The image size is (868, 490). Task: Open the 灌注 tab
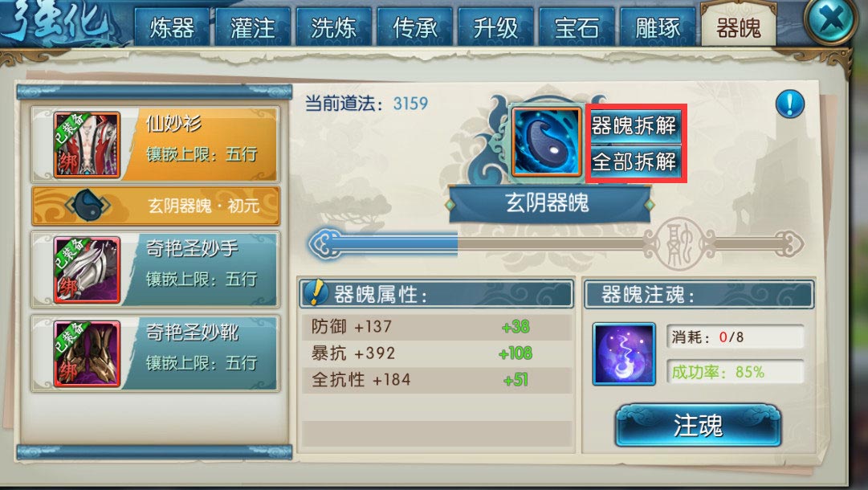252,27
